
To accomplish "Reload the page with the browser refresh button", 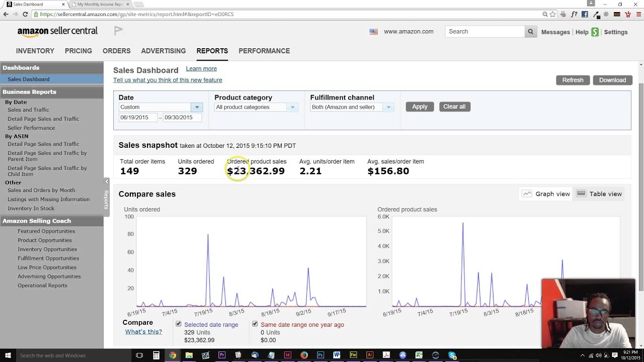I will [x=25, y=15].
